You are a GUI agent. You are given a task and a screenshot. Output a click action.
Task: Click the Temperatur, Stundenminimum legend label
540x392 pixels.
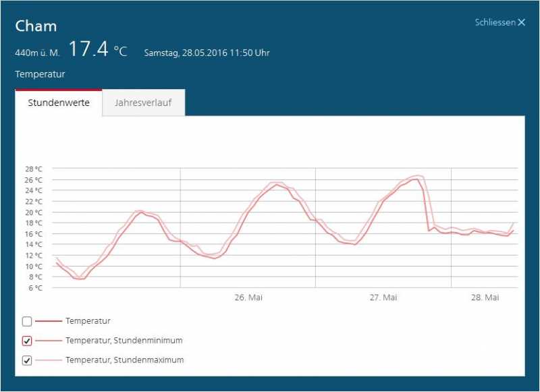pyautogui.click(x=124, y=341)
